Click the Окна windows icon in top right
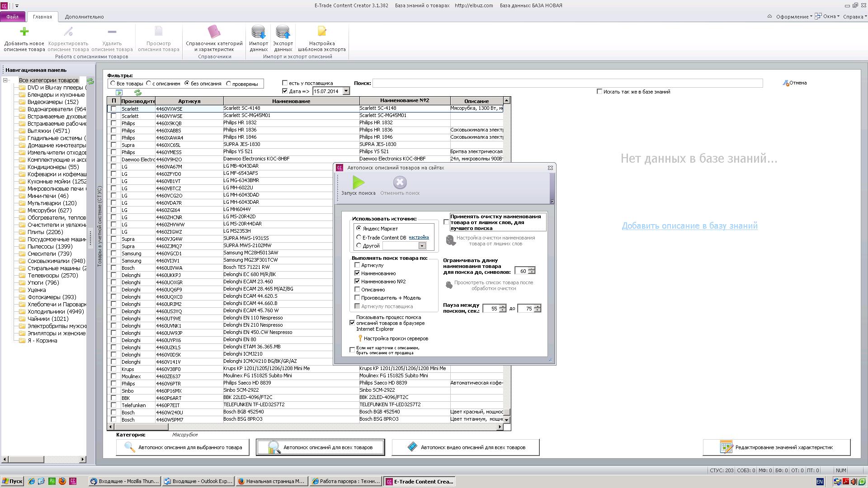The width and height of the screenshot is (868, 488). (818, 16)
